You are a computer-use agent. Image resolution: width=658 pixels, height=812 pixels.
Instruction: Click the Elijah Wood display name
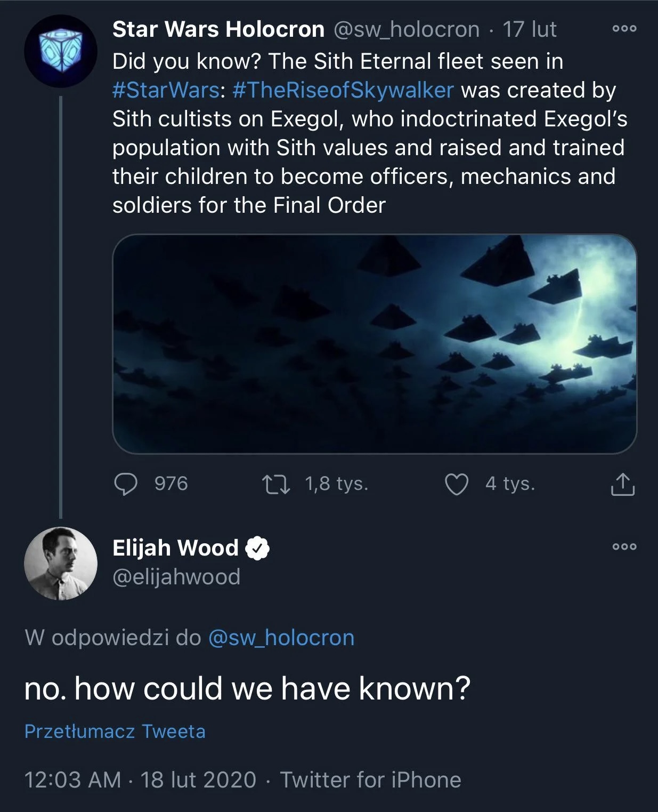pyautogui.click(x=175, y=548)
